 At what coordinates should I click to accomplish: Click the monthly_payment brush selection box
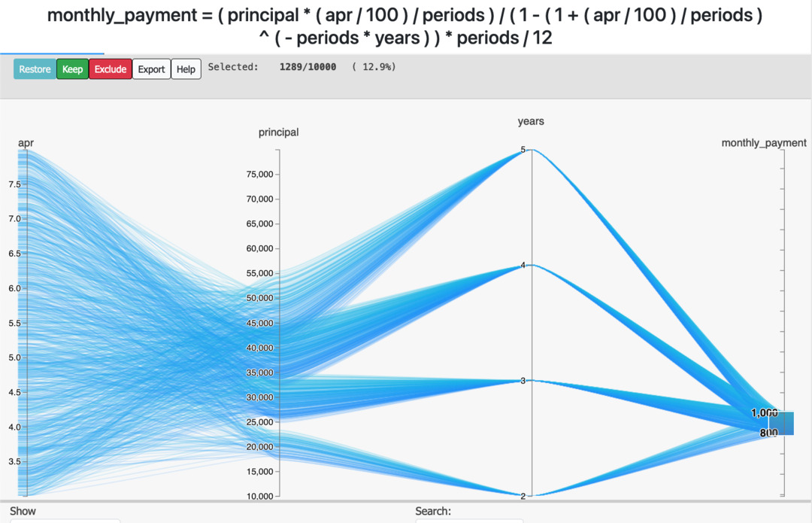click(x=781, y=424)
